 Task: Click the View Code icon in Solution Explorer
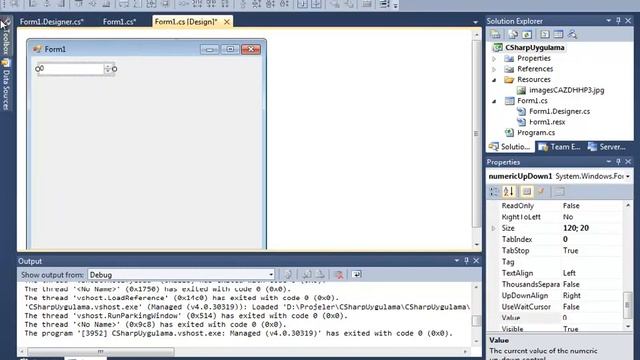[545, 34]
